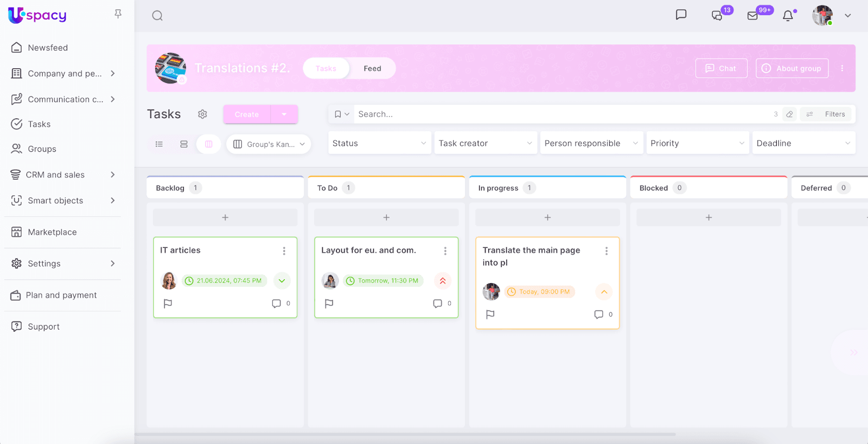Click the Create task button
The height and width of the screenshot is (444, 868).
point(247,114)
